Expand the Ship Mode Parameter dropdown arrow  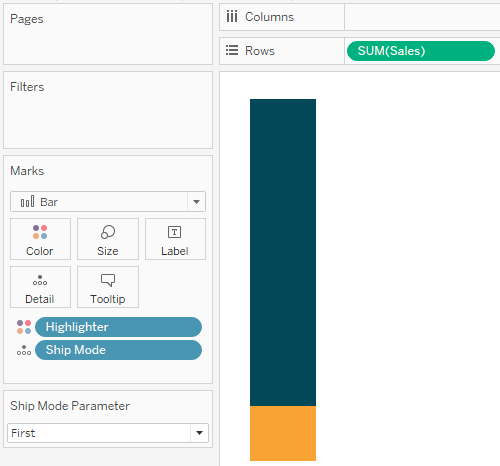tap(199, 433)
